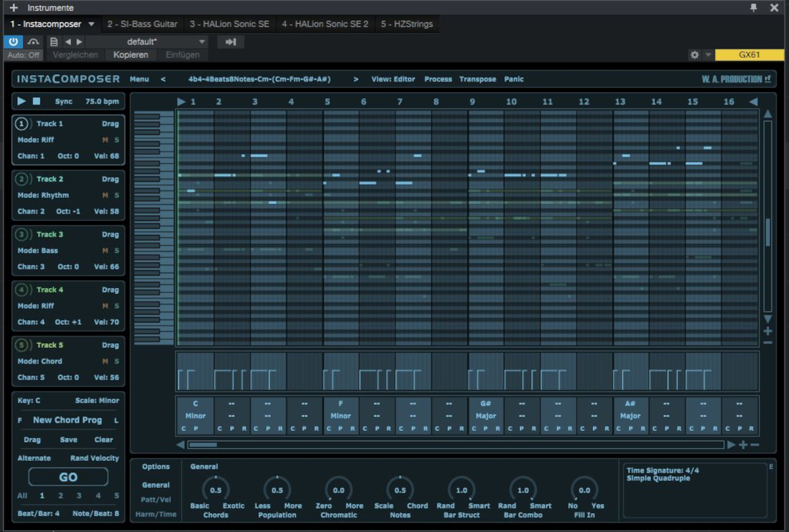Click the arrow-to-bar icon beside preset box
789x532 pixels.
231,41
